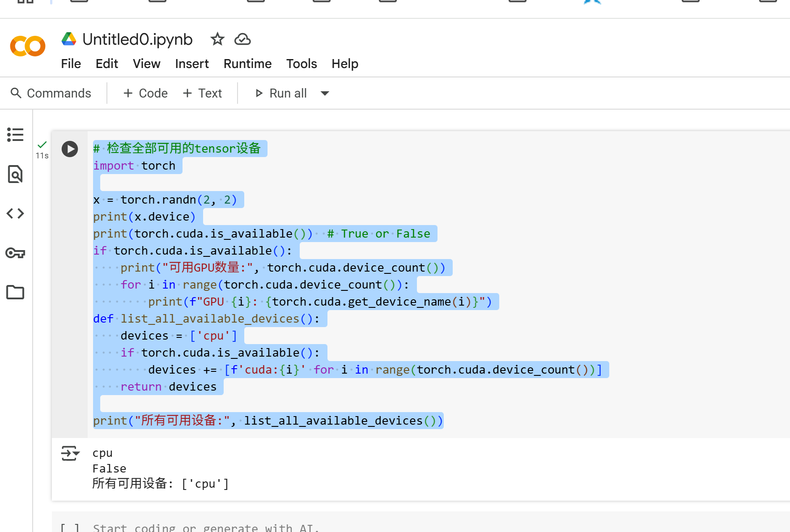Viewport: 790px width, 532px height.
Task: Open the Files folder sidebar icon
Action: coord(15,292)
